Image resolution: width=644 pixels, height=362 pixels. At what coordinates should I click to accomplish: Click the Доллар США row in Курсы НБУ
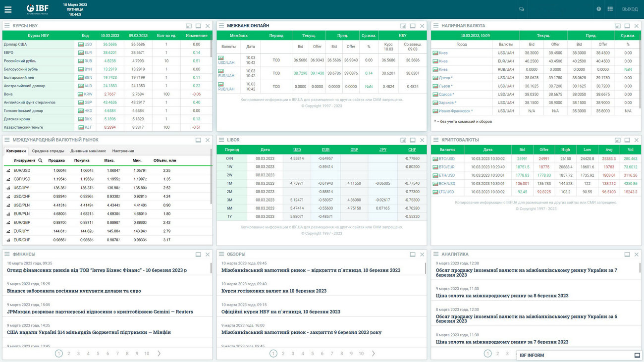point(107,45)
